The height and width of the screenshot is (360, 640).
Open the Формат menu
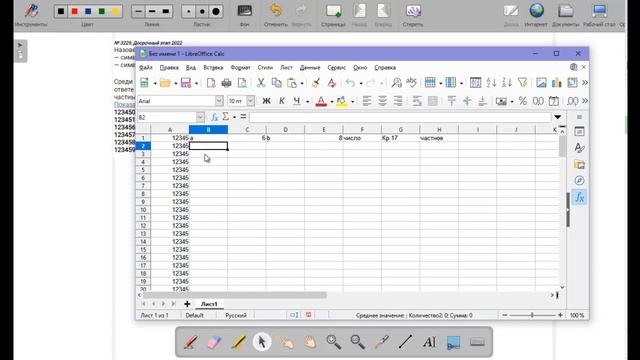[240, 68]
